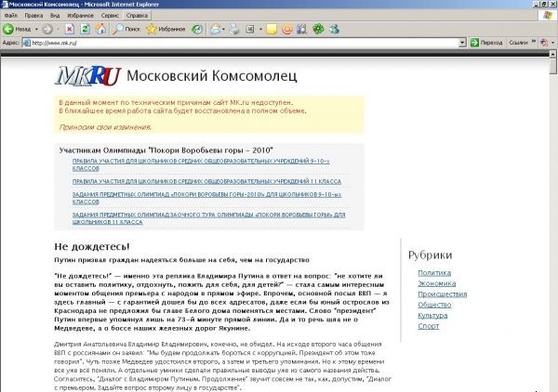Go back with the green Назад arrow
This screenshot has height=392, width=558.
point(17,29)
